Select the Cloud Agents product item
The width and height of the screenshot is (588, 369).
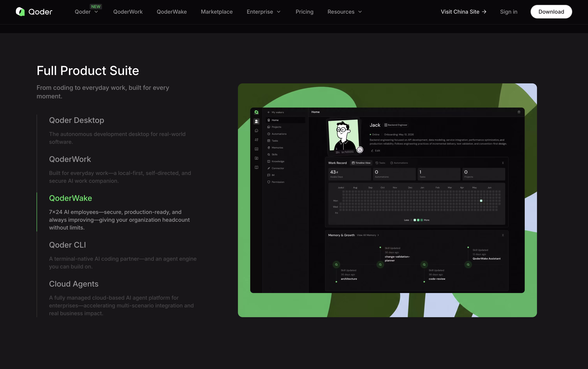74,284
